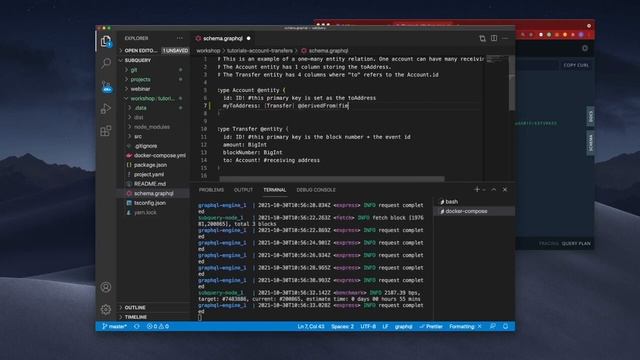Select the schema.graphql editor tab
This screenshot has width=640, height=360.
point(223,38)
